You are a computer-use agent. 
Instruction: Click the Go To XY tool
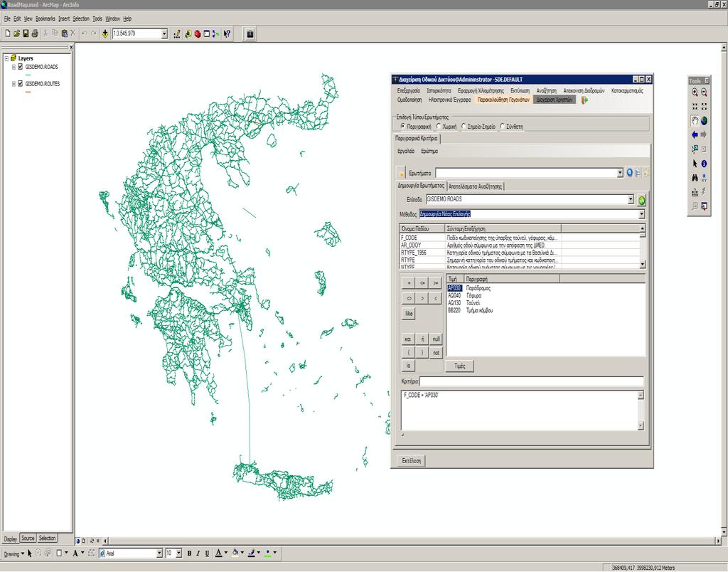point(704,177)
